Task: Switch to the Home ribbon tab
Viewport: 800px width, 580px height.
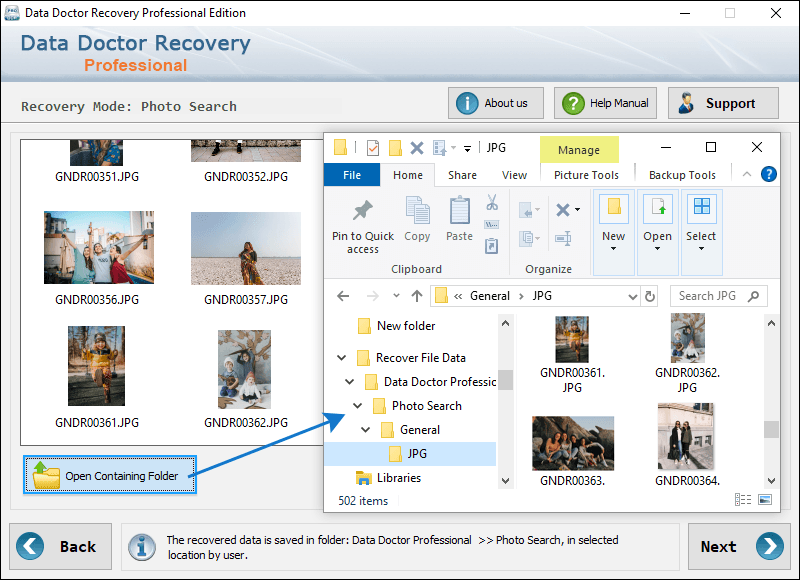Action: coord(408,175)
